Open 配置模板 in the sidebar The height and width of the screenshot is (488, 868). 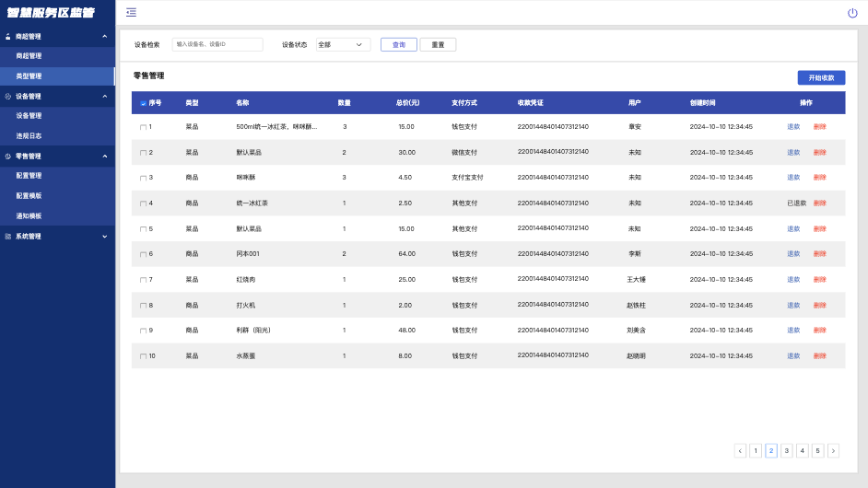coord(29,196)
